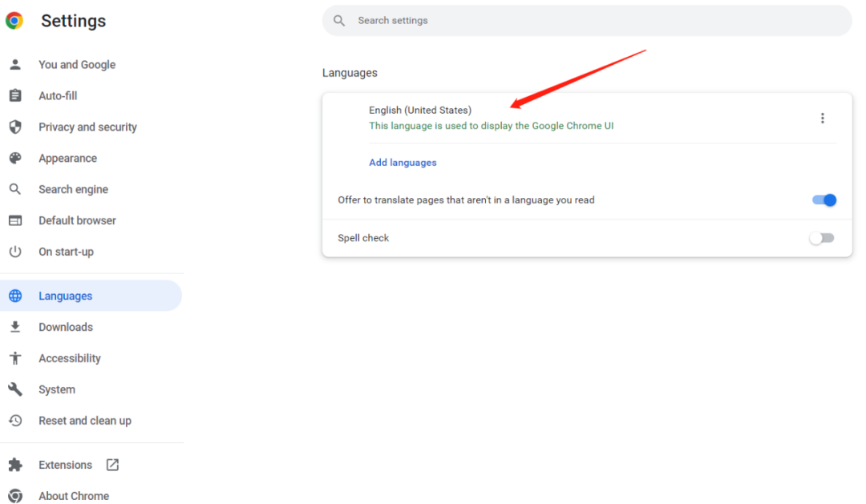The image size is (866, 504).
Task: Select the Appearance palette icon
Action: [x=17, y=158]
